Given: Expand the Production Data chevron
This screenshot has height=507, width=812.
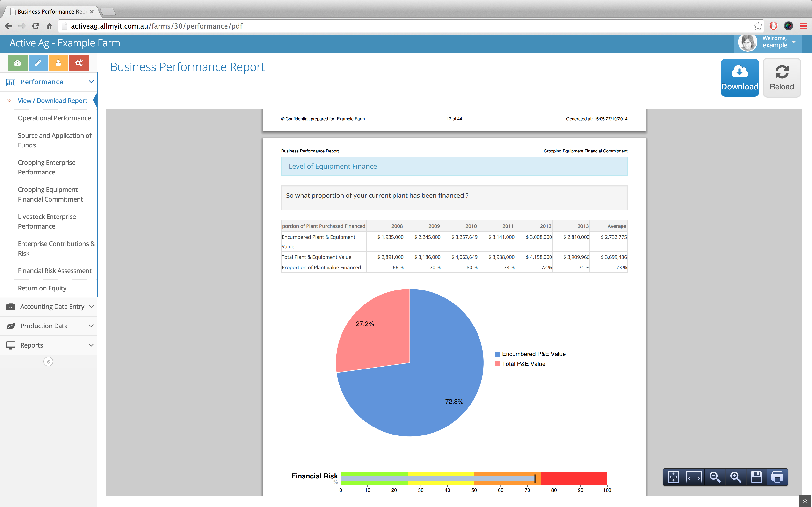Looking at the screenshot, I should pyautogui.click(x=91, y=326).
